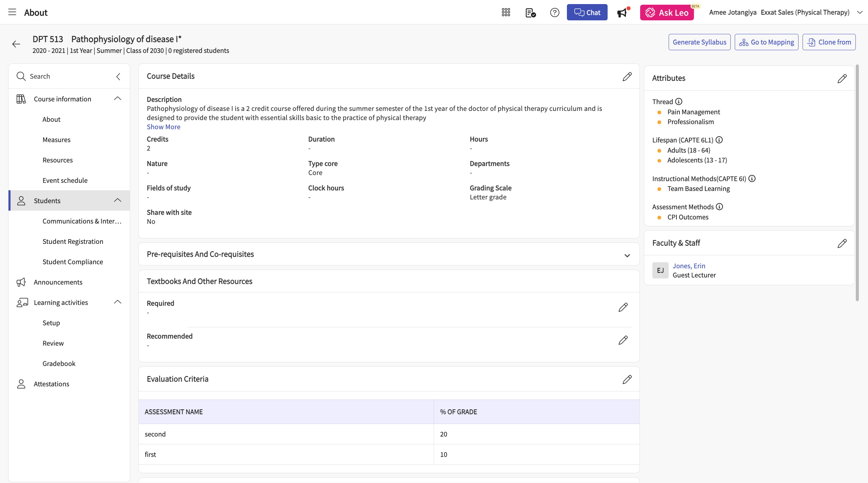Collapse the Course information section
Screen dimensions: 868x483
pos(118,99)
